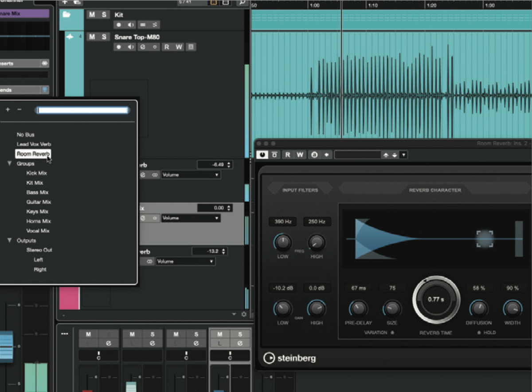Choose Lead Vox Verb in the routing list
This screenshot has width=532, height=392.
[34, 144]
